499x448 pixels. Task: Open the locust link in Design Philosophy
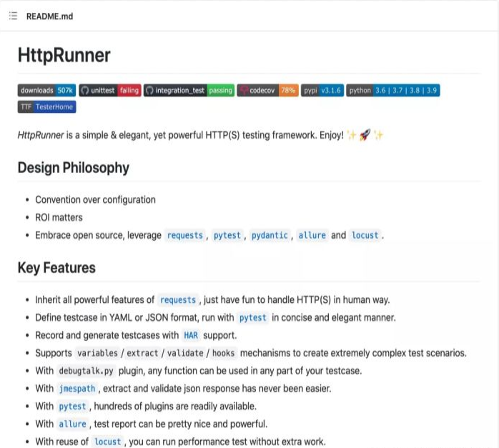pyautogui.click(x=365, y=235)
